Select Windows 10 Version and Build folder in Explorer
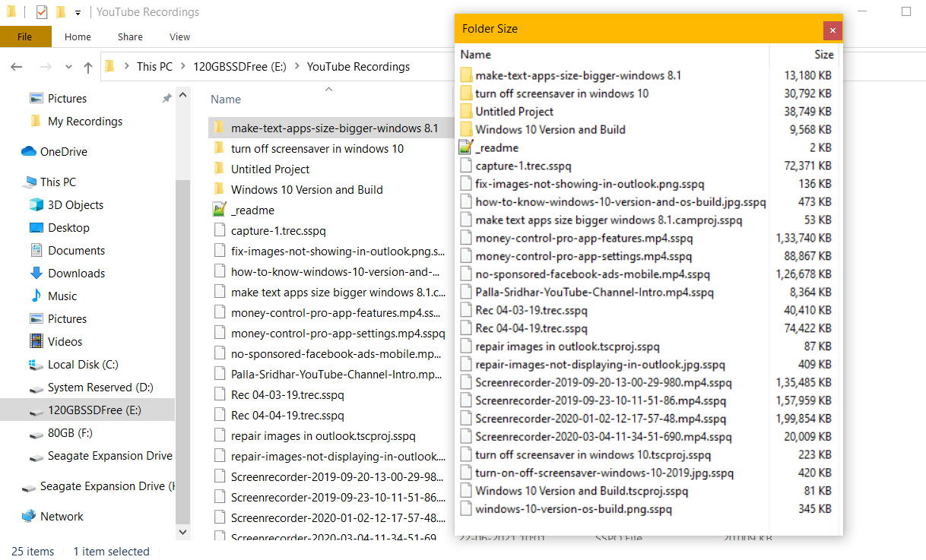The image size is (926, 560). pyautogui.click(x=306, y=190)
